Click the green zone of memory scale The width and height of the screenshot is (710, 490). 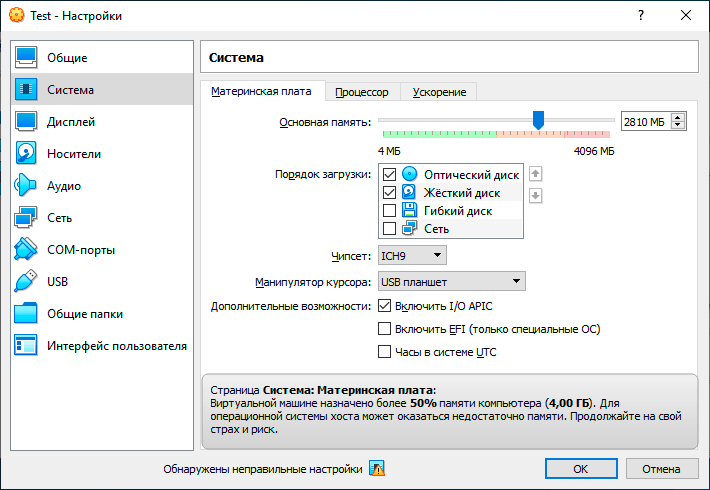(x=439, y=134)
